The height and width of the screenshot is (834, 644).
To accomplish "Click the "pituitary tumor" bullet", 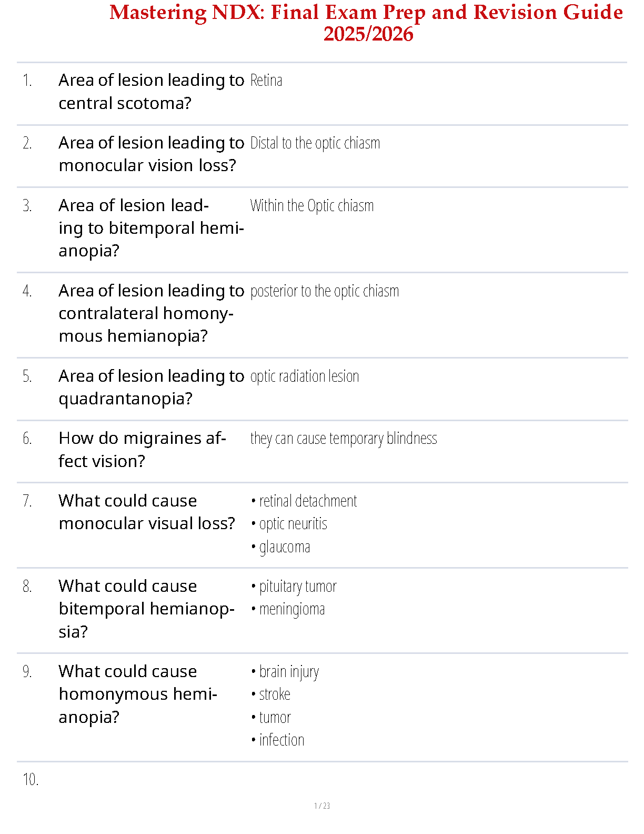I will (x=297, y=587).
